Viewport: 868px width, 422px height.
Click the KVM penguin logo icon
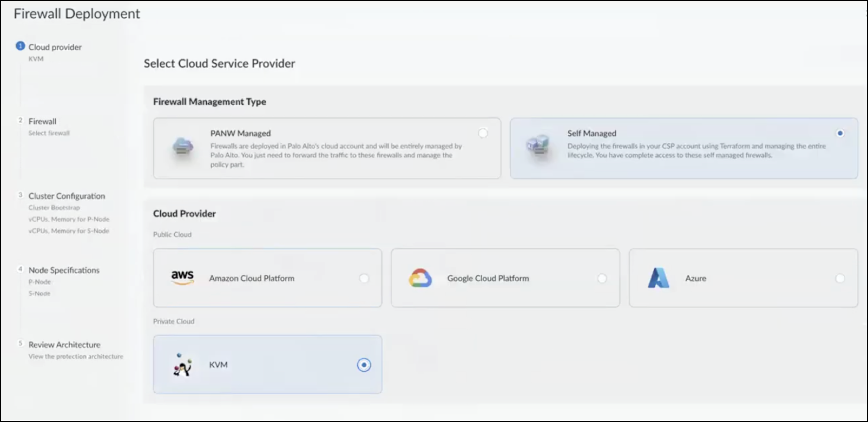(x=182, y=365)
